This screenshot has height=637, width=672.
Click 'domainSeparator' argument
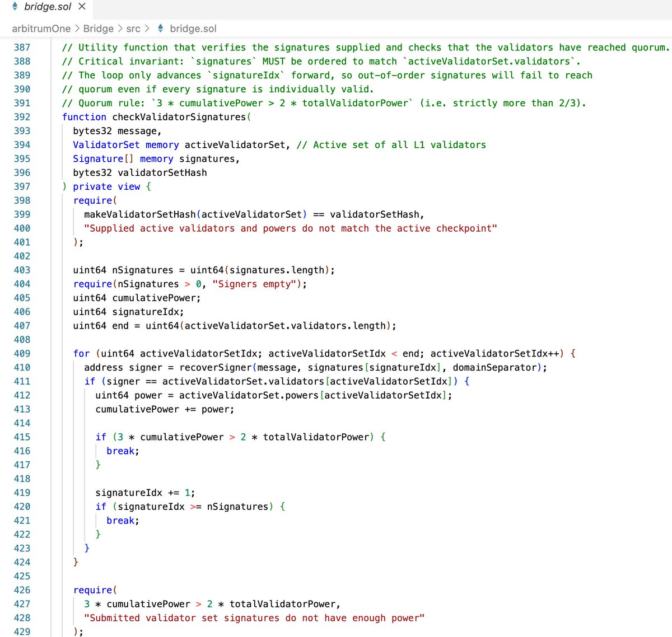[494, 368]
